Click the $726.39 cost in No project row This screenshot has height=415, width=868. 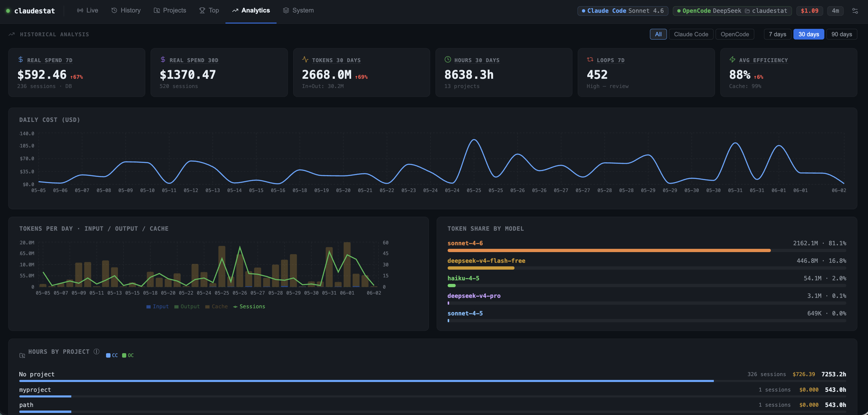[x=804, y=374]
